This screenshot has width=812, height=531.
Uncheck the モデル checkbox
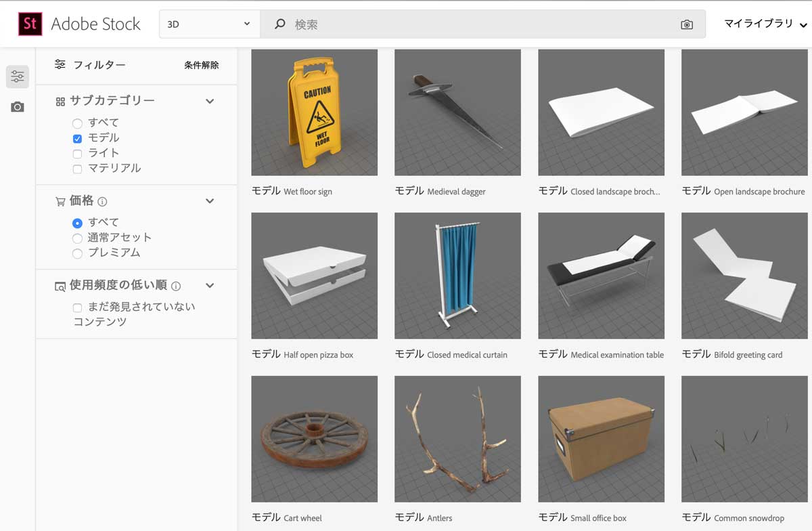pos(77,138)
